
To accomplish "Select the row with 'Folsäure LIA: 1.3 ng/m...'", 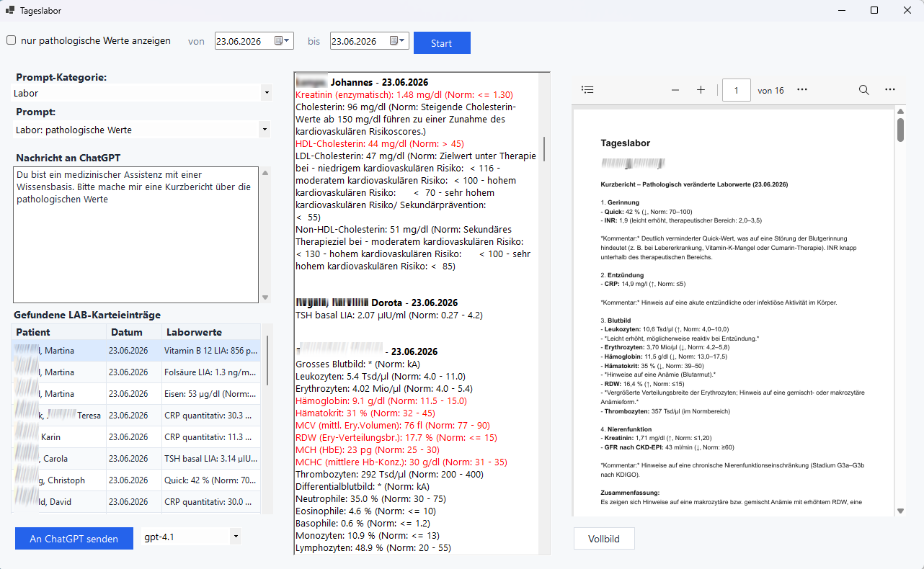I will (136, 372).
